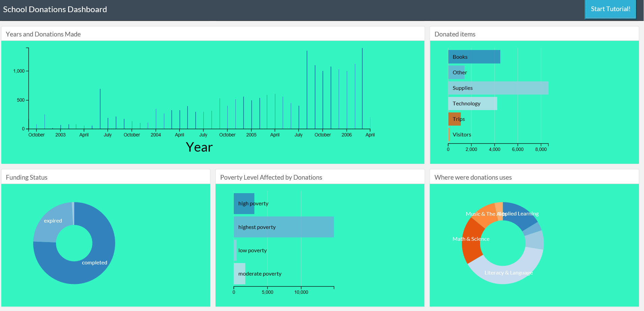Select the completed slice of the donut chart

[94, 262]
